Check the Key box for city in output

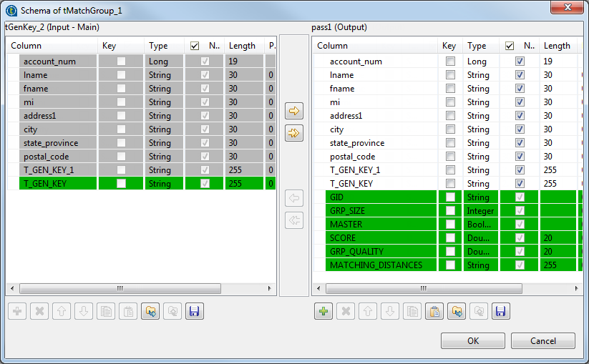(450, 129)
